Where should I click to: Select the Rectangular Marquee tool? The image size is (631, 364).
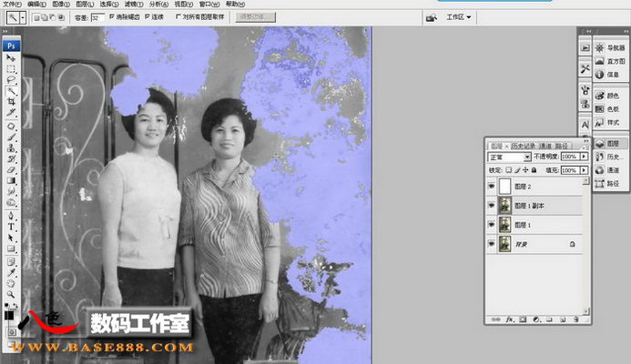(11, 69)
